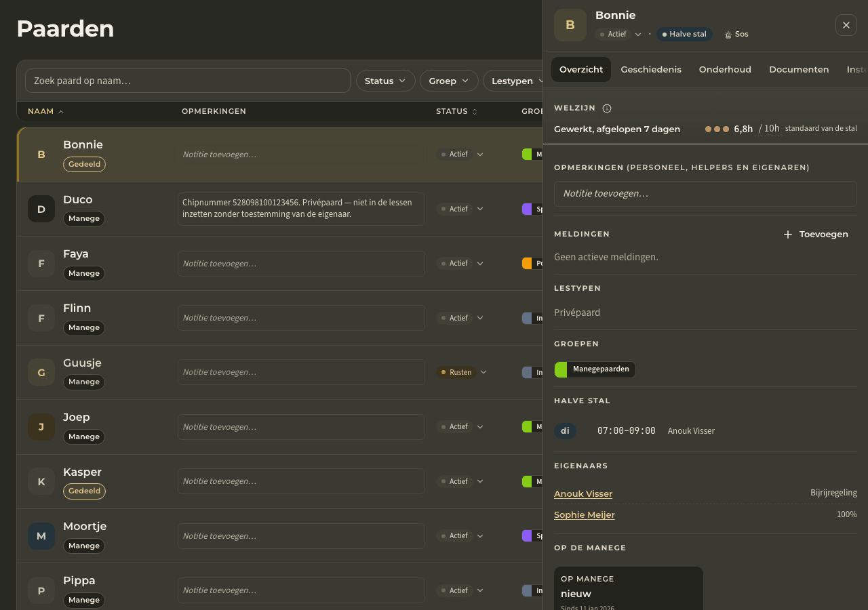Open Guusje's Rusten status dropdown

click(462, 372)
